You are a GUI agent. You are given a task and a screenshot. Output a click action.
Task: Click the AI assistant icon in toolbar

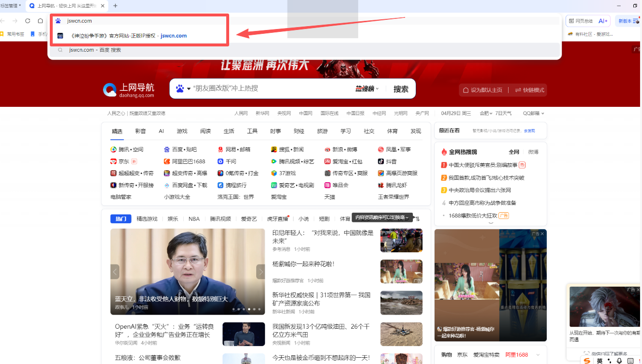603,21
